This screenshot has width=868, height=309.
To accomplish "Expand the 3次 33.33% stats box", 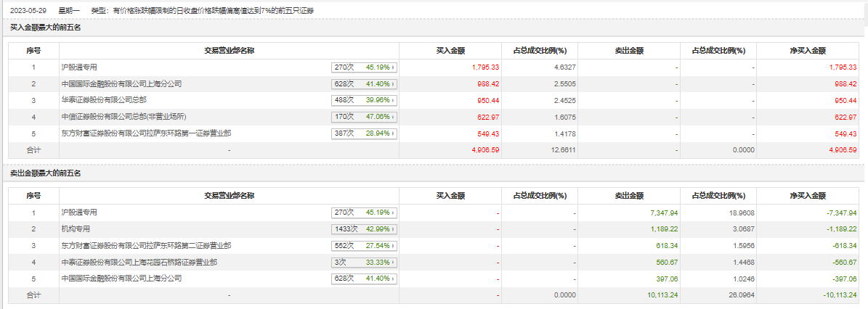I will (364, 262).
